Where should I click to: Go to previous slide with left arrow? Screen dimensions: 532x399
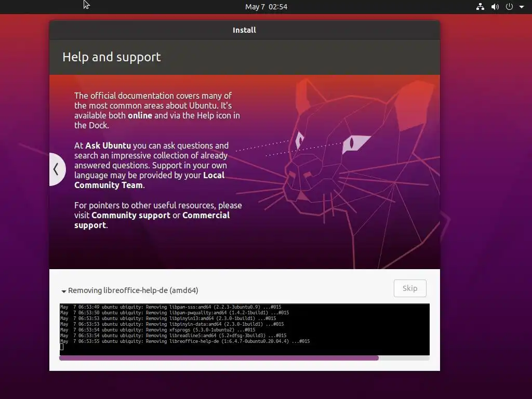[57, 169]
